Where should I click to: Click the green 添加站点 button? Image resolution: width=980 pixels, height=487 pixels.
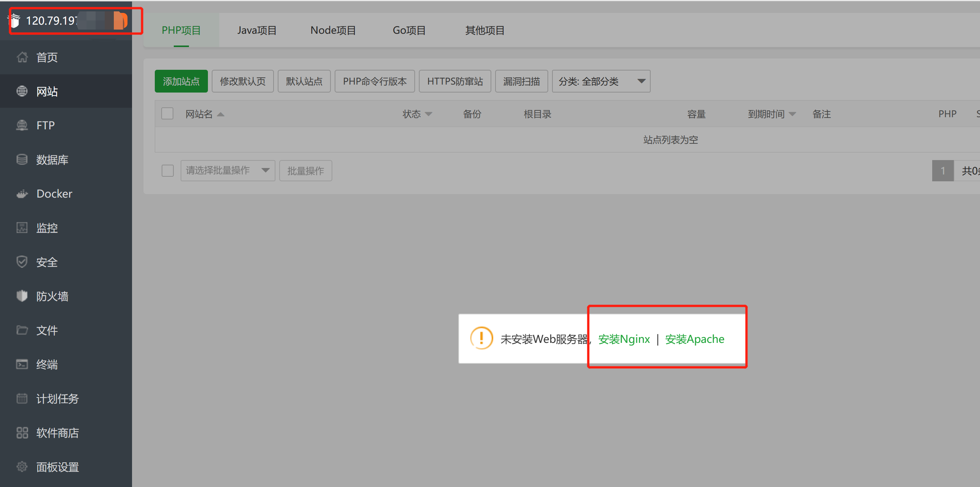coord(181,82)
